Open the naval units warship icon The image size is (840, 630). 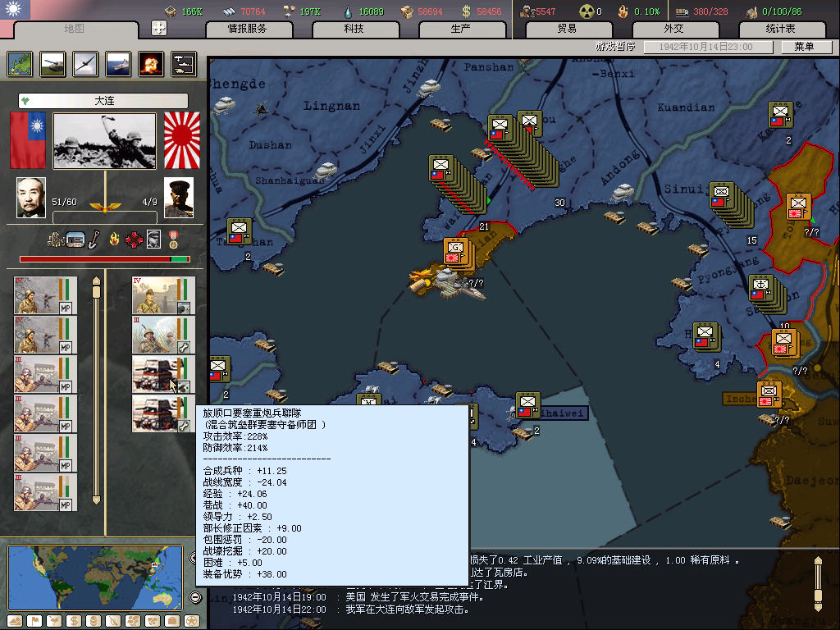tap(118, 64)
